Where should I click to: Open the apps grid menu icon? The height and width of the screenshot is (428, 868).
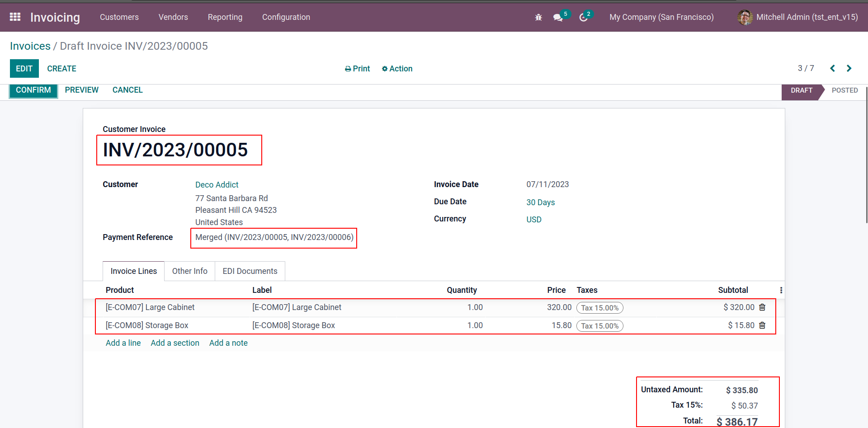click(15, 17)
